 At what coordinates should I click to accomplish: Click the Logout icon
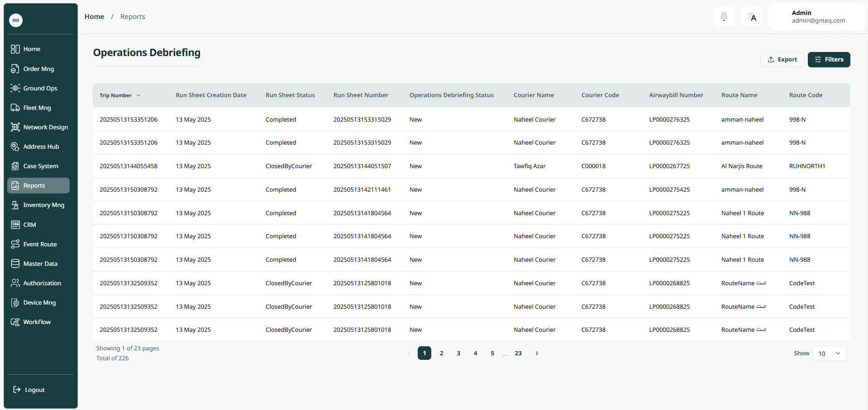tap(17, 390)
